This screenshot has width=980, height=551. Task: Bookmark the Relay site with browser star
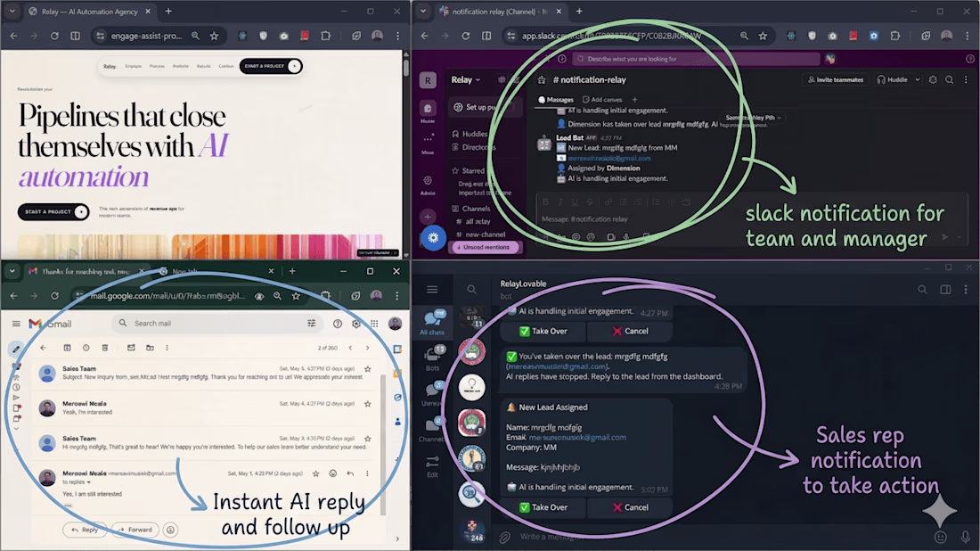[215, 37]
